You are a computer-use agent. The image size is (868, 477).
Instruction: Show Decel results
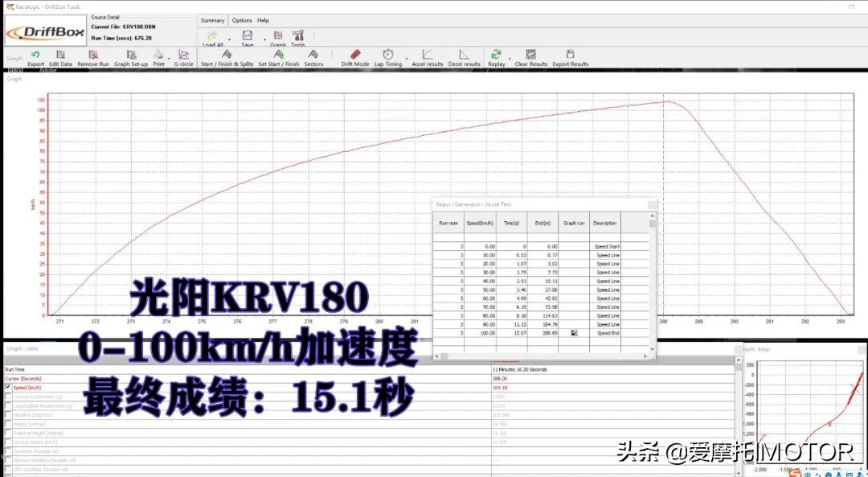pyautogui.click(x=464, y=58)
